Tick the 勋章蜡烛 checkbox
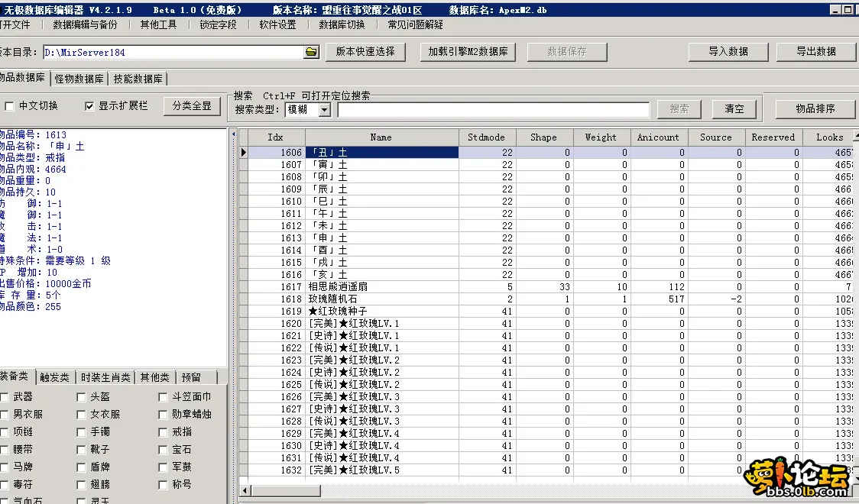The height and width of the screenshot is (504, 859). pyautogui.click(x=163, y=414)
